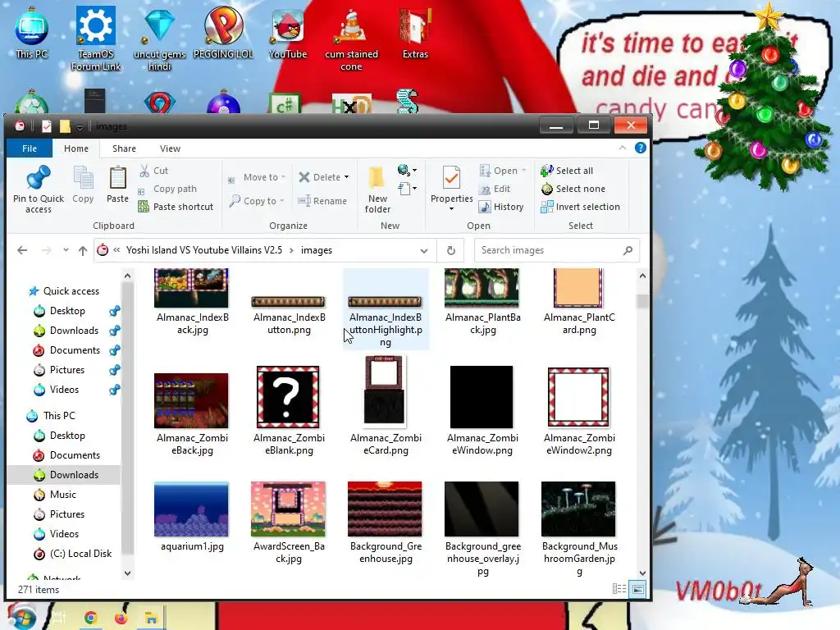Select Almanac_IndexButtonHighlight.png file
This screenshot has width=840, height=630.
click(386, 308)
